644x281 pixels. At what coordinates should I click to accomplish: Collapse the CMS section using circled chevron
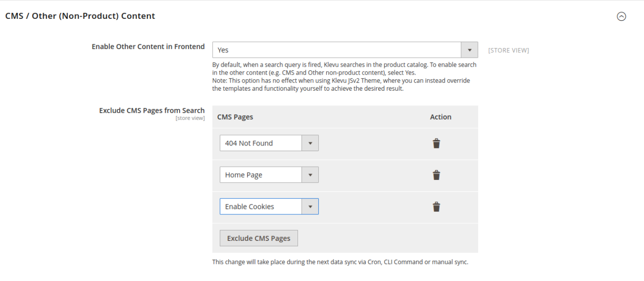tap(621, 17)
